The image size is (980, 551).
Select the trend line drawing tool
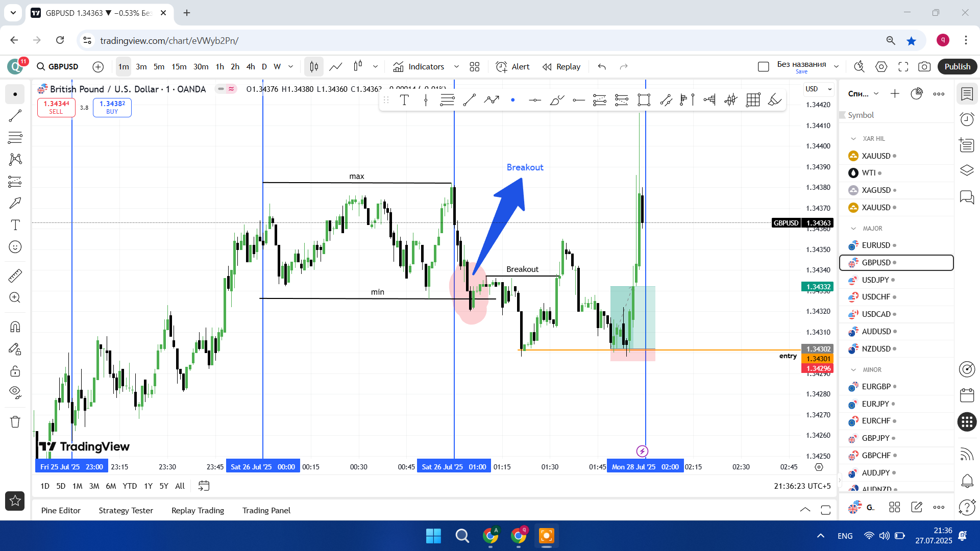(x=15, y=116)
